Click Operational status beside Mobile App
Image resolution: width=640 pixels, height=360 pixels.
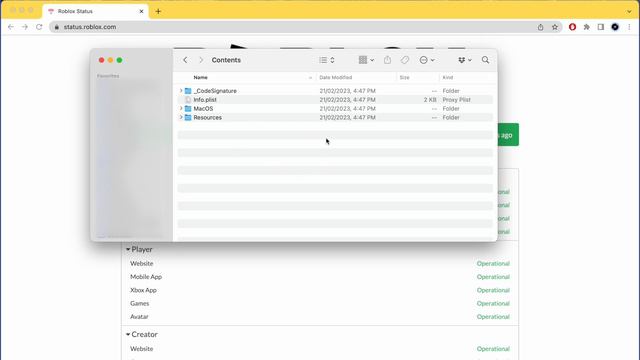[493, 277]
